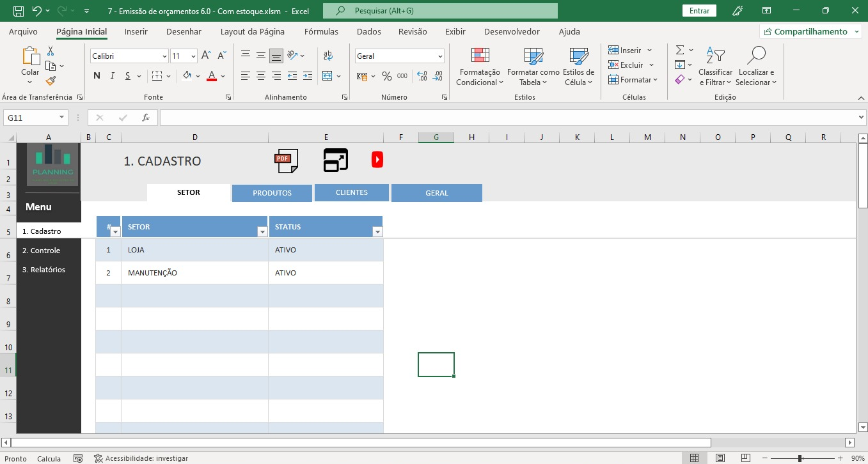The height and width of the screenshot is (464, 868).
Task: Expand the formula bar chevron
Action: [x=861, y=118]
